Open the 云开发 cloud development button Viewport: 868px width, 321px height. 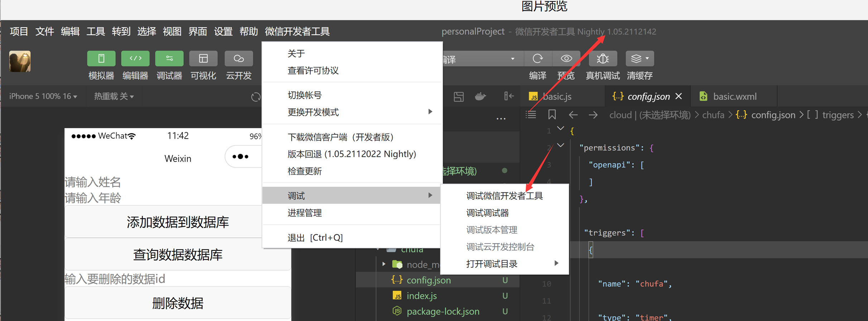pos(239,59)
